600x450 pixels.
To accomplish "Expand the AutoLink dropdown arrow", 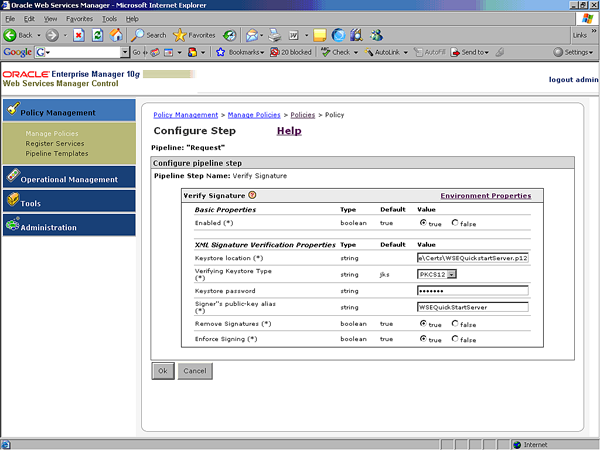I will click(x=405, y=52).
